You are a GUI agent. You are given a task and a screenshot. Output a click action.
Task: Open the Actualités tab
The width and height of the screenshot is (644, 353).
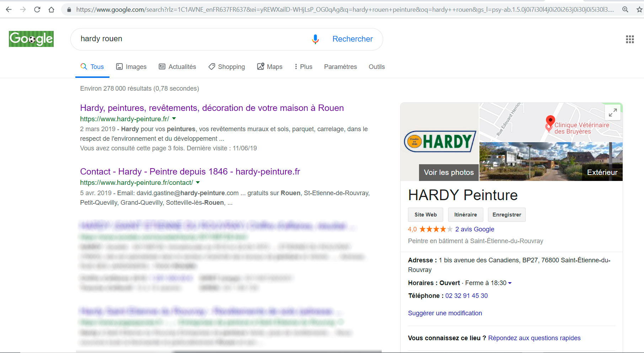click(177, 67)
